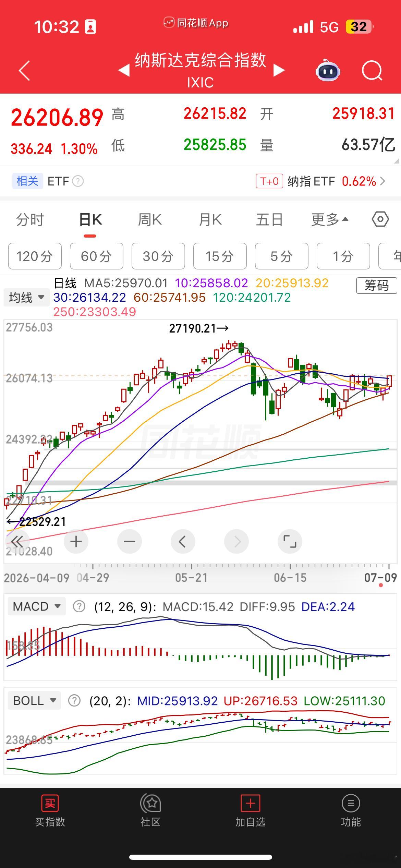Switch to previous index with left triangle
Screen dimensions: 401x868
pos(124,70)
